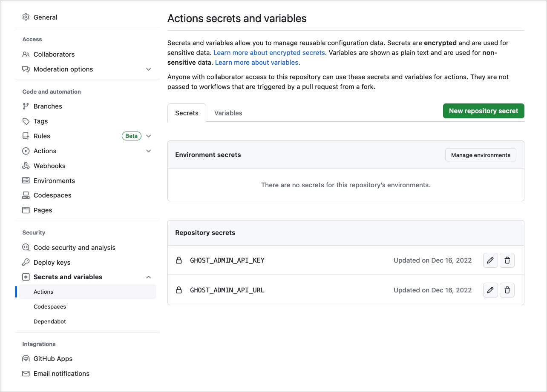This screenshot has height=392, width=547.
Task: Open Learn more about encrypted secrets link
Action: (269, 53)
